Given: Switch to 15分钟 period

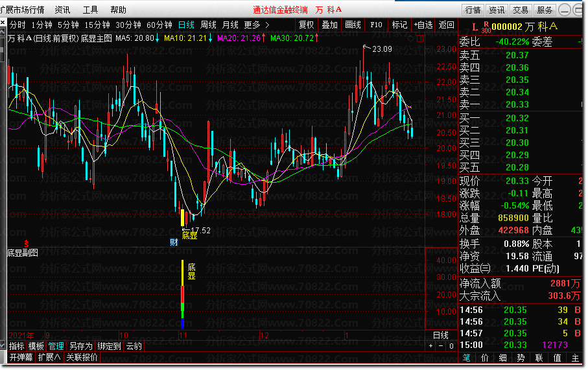Looking at the screenshot, I should (x=97, y=25).
